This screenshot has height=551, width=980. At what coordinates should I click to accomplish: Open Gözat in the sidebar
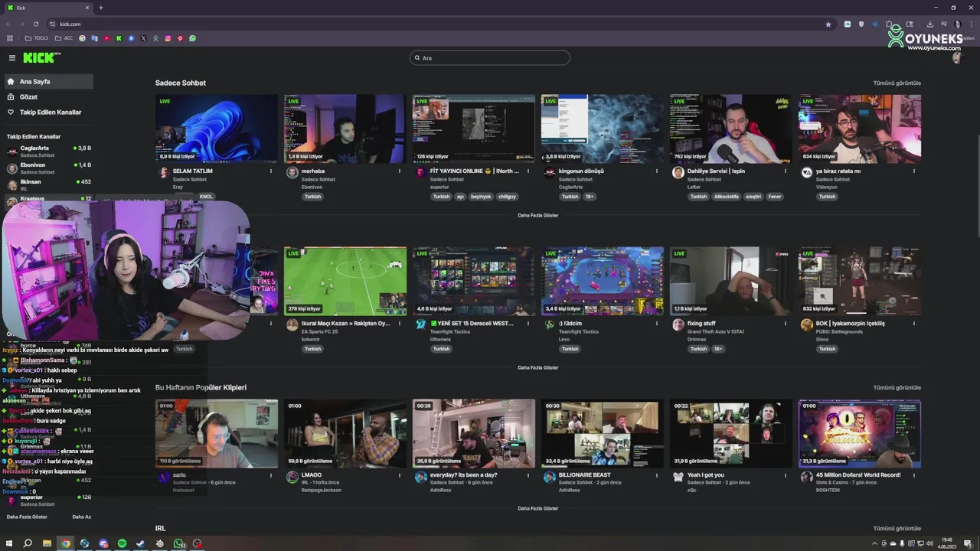point(48,96)
